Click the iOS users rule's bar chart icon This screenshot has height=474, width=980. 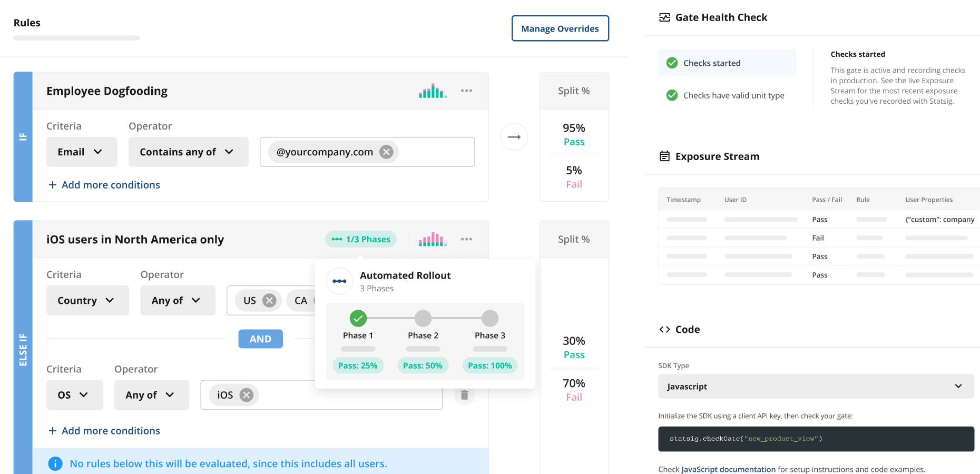pos(433,240)
